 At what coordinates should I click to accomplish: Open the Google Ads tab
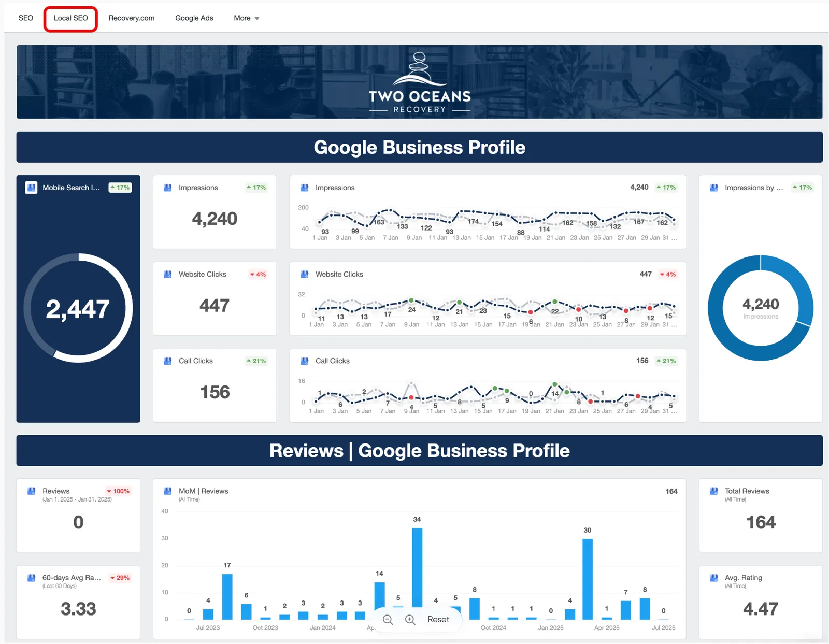click(194, 18)
